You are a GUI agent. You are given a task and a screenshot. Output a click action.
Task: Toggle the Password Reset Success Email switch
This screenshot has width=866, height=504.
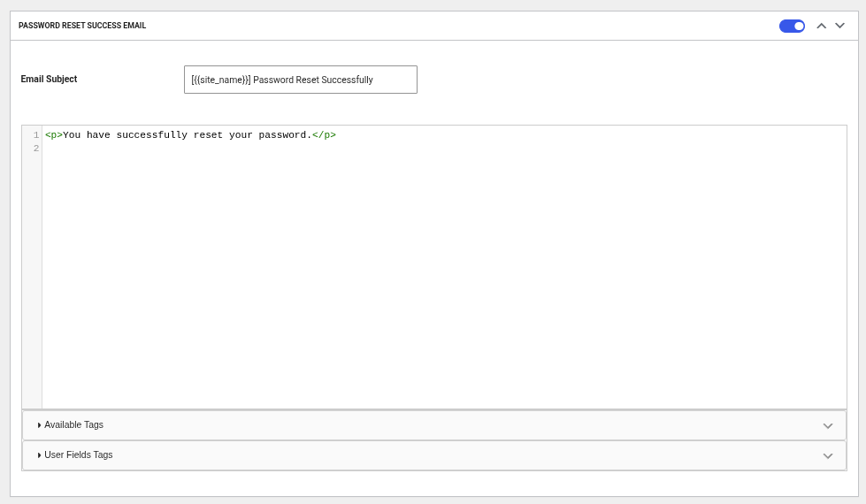point(792,26)
